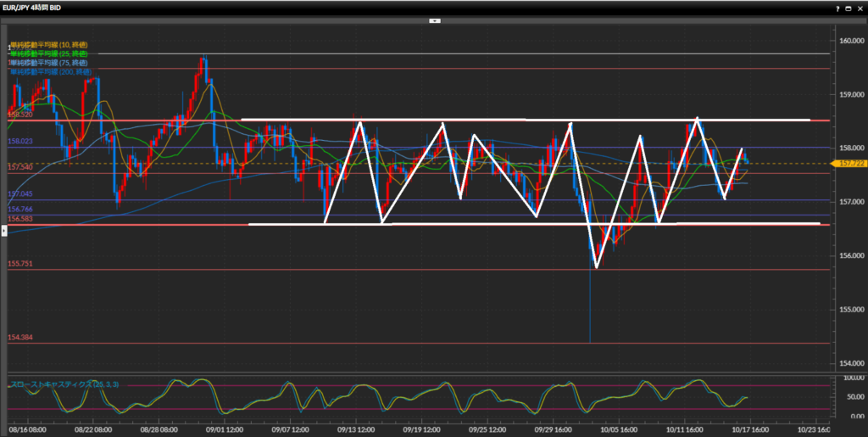Maximize the chart window
The height and width of the screenshot is (437, 868).
pos(849,8)
